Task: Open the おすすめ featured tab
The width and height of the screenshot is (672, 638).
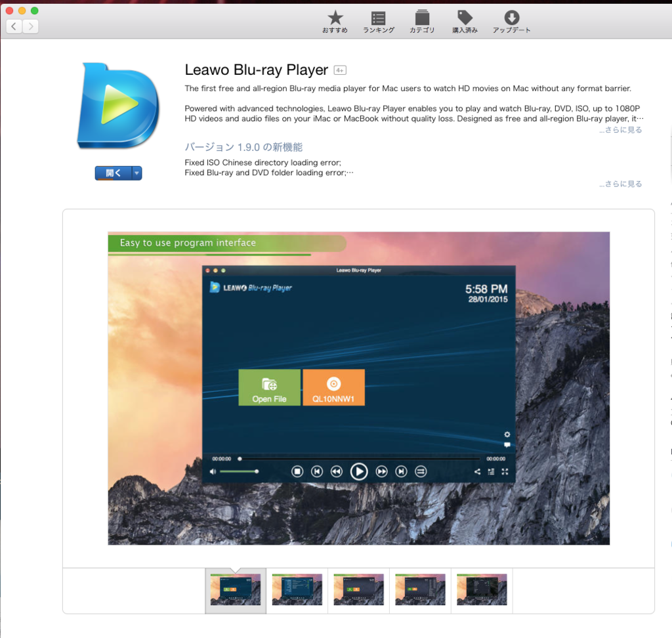Action: coord(335,22)
